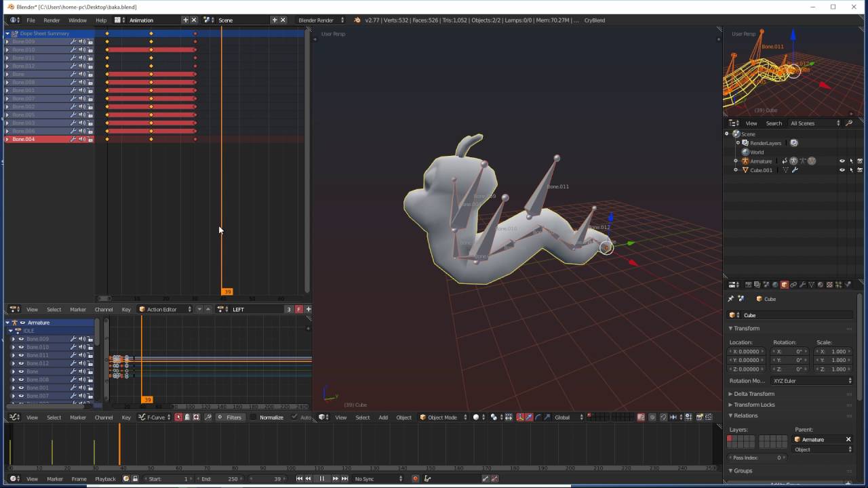Image resolution: width=868 pixels, height=488 pixels.
Task: Click the Object properties tab icon
Action: pos(785,285)
